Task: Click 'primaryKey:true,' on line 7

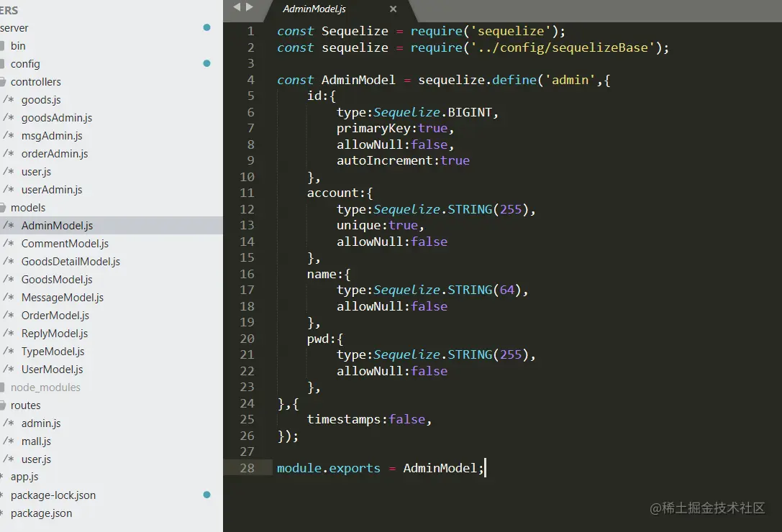Action: (396, 128)
